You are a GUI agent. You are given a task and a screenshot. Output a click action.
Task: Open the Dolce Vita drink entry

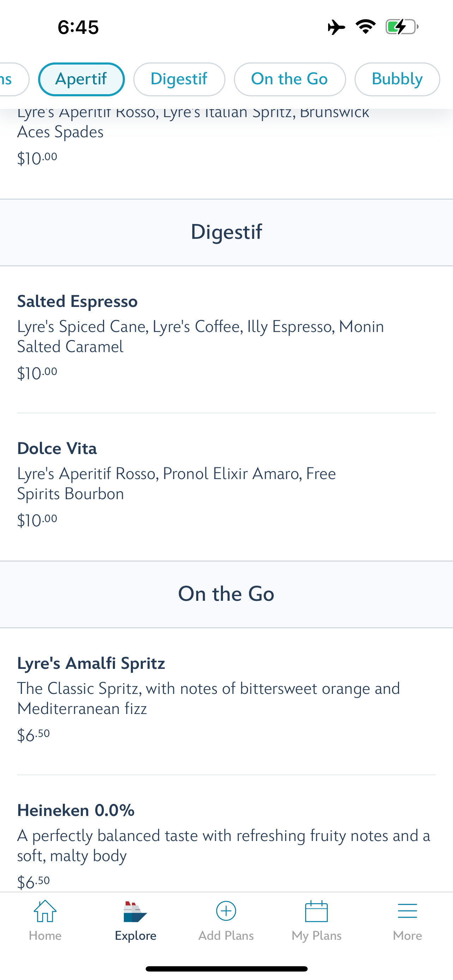[x=57, y=448]
